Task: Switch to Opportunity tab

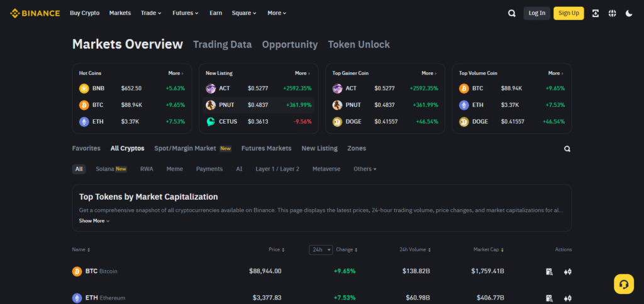Action: [x=290, y=45]
